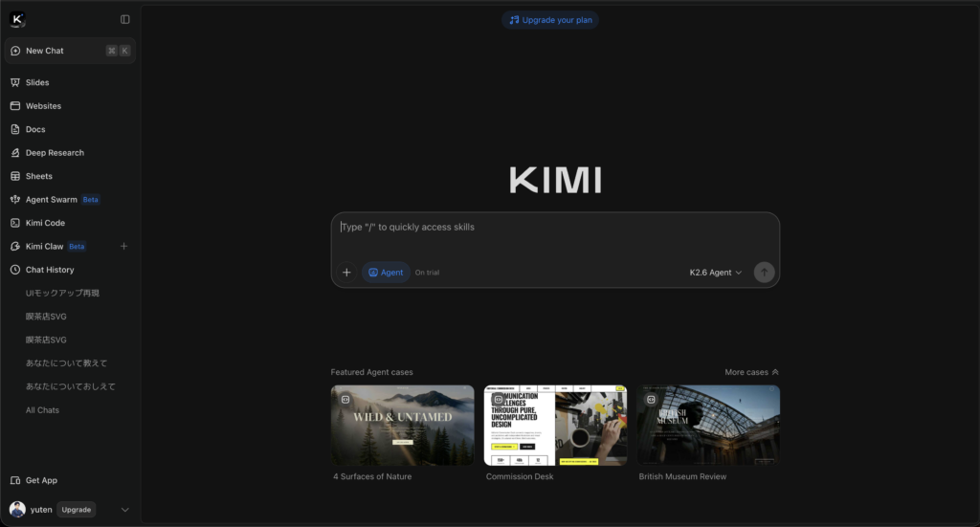Click the Kimi Code terminal icon
The height and width of the screenshot is (527, 980).
pyautogui.click(x=15, y=223)
